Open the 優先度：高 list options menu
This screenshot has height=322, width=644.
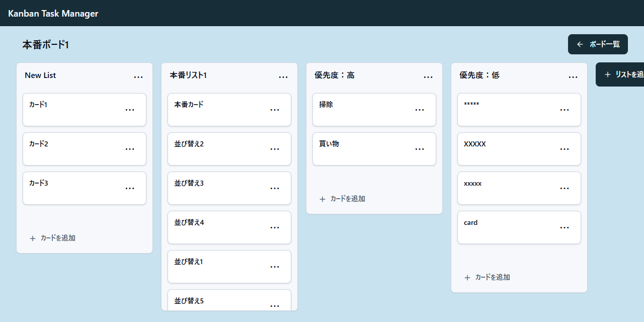428,77
